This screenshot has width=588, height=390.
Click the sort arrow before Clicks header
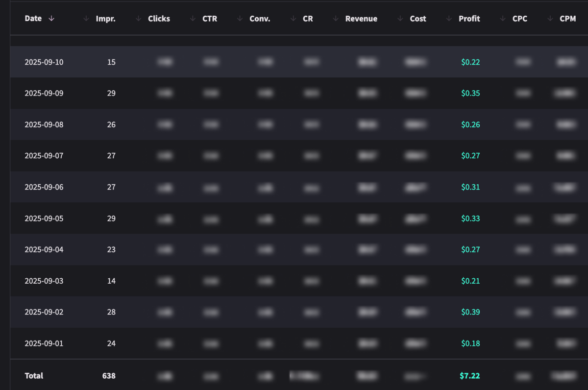[138, 19]
